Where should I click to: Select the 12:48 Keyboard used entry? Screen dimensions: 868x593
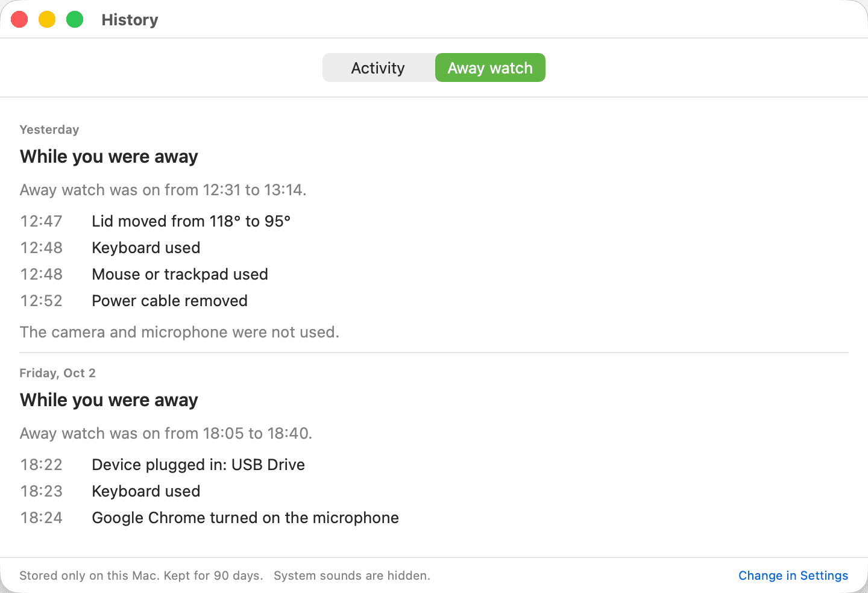110,248
